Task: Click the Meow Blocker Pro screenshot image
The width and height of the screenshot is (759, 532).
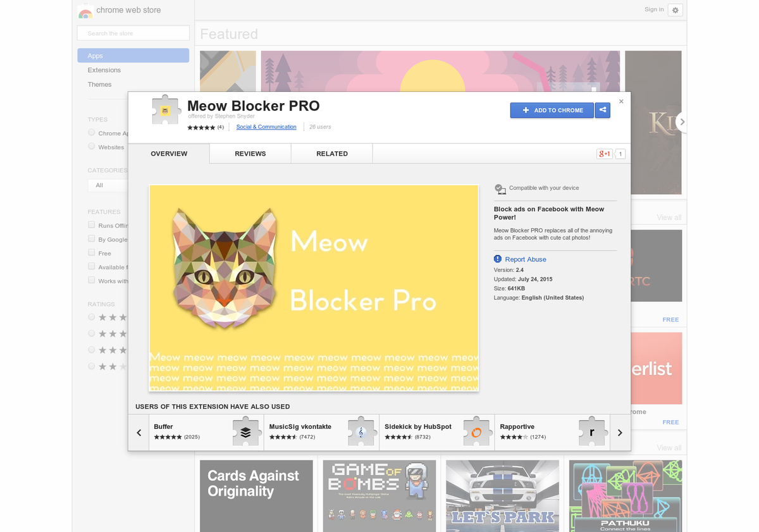Action: 314,288
